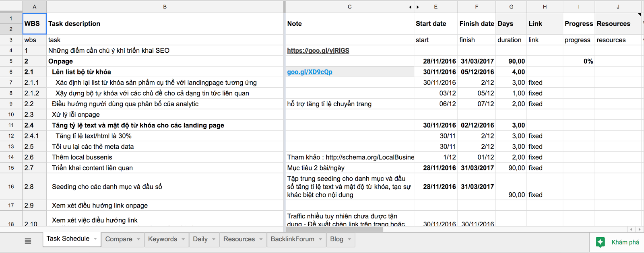The height and width of the screenshot is (253, 644).
Task: Expand the Keywords sheet tab menu
Action: pyautogui.click(x=183, y=239)
